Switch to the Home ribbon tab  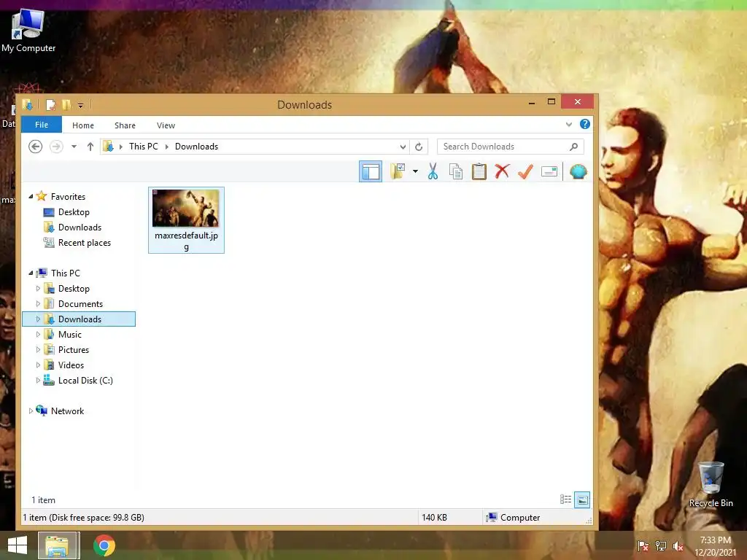83,125
